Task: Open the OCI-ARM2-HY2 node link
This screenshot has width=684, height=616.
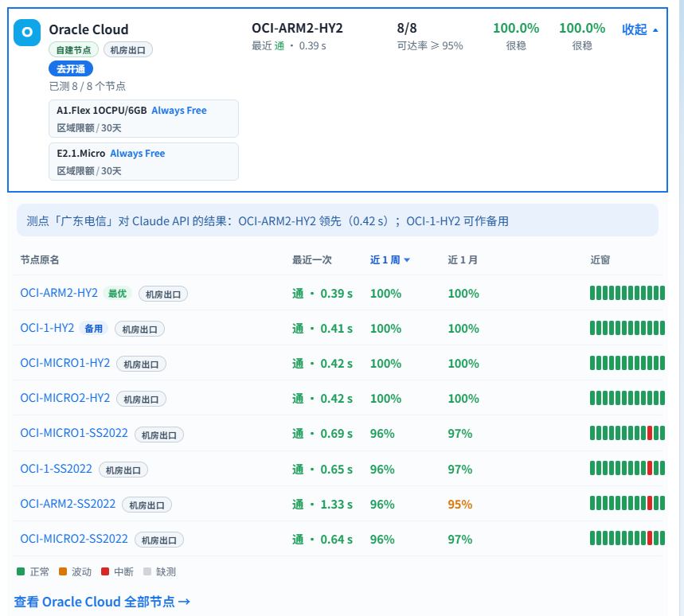Action: click(x=59, y=293)
